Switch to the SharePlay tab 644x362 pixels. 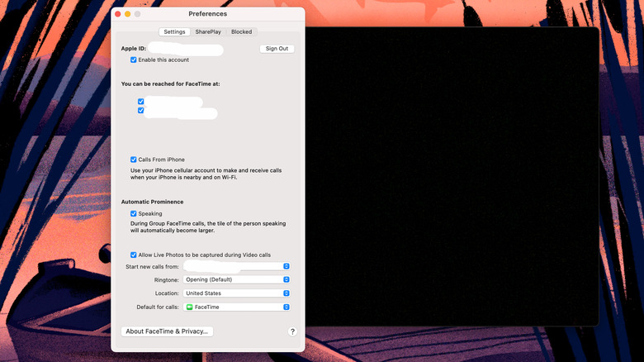click(x=208, y=31)
